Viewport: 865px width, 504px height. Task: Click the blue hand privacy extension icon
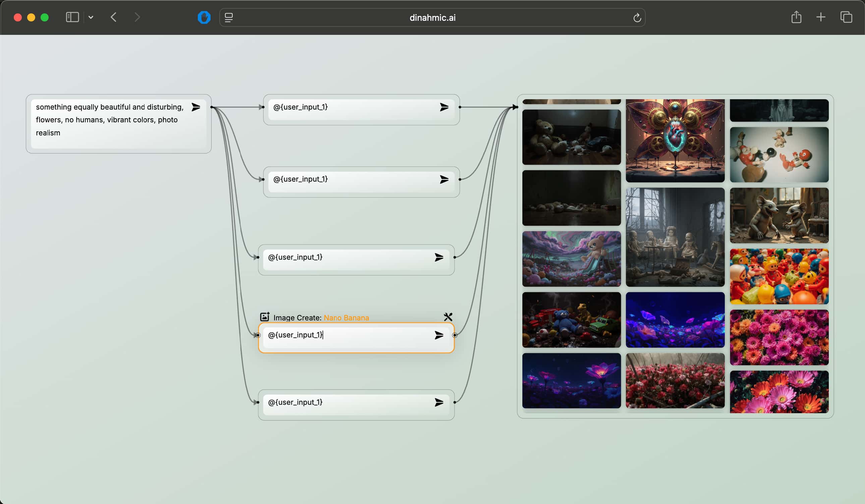pos(204,17)
